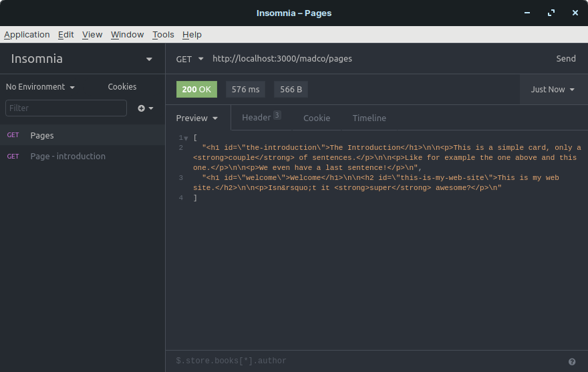588x372 pixels.
Task: Switch to the Cookie tab
Action: point(317,118)
